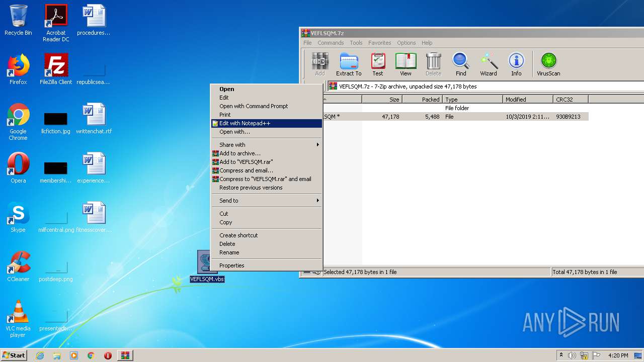Viewport: 644px width, 362px height.
Task: Sort by the Size column header
Action: click(382, 100)
